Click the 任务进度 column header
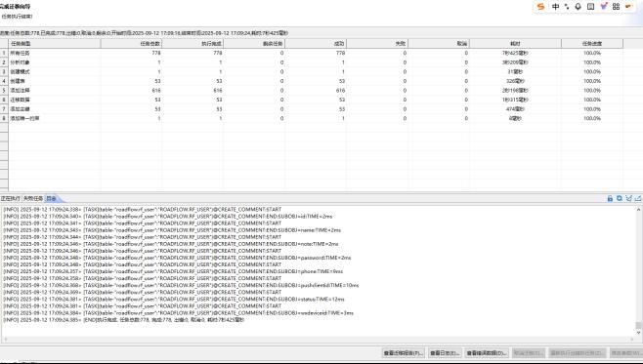This screenshot has width=643, height=364. (592, 43)
